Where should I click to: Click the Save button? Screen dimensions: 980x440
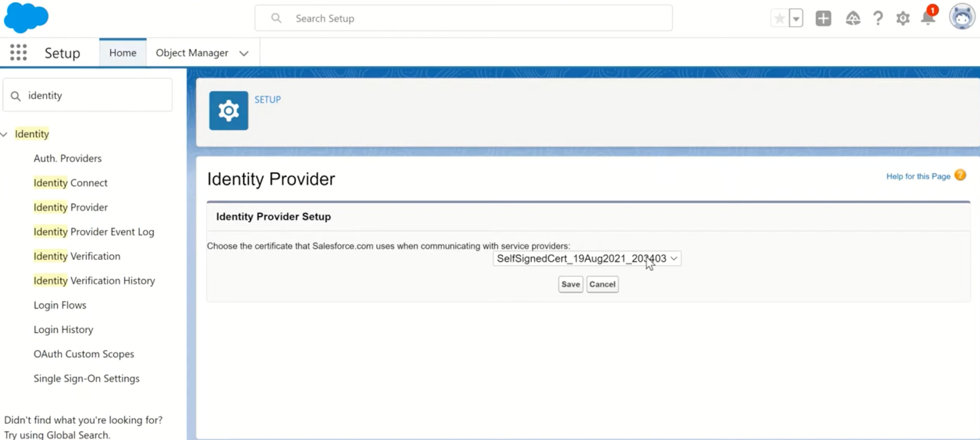[x=570, y=284]
